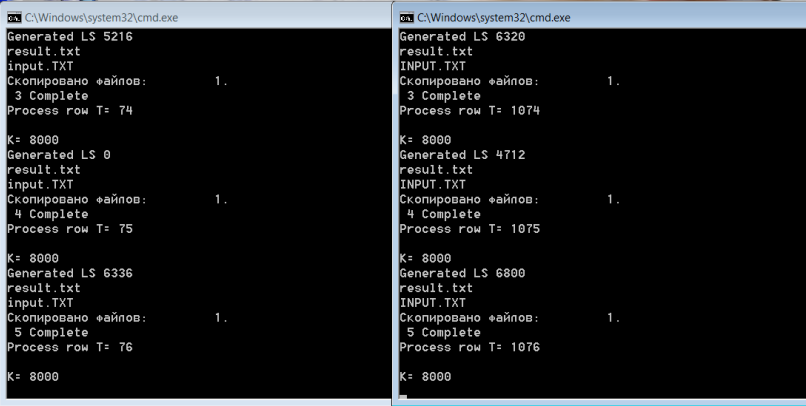Click the right window title C:\Windows\system32\cmd.exe
This screenshot has height=406, width=806.
coord(493,17)
